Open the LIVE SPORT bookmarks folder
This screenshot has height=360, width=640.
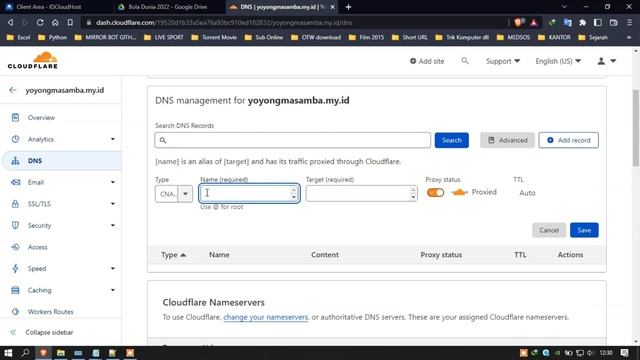[x=164, y=37]
